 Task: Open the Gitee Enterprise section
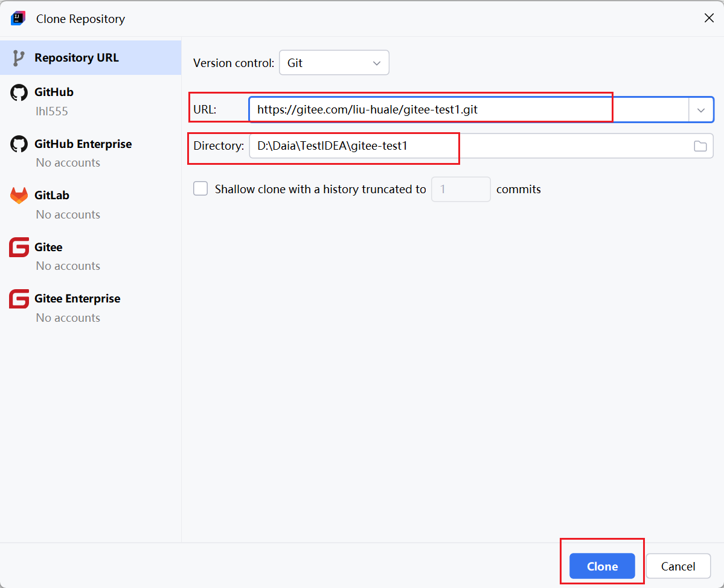coord(91,308)
